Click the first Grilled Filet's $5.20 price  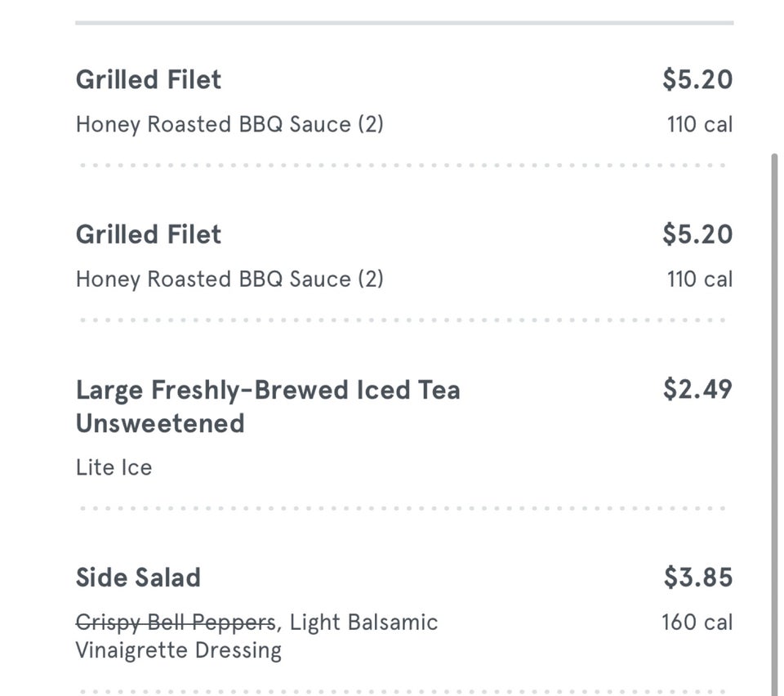(x=697, y=80)
